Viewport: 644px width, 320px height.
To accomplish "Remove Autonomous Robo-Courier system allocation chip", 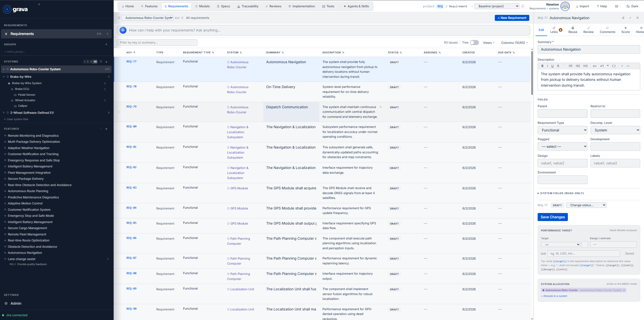I will [624, 290].
